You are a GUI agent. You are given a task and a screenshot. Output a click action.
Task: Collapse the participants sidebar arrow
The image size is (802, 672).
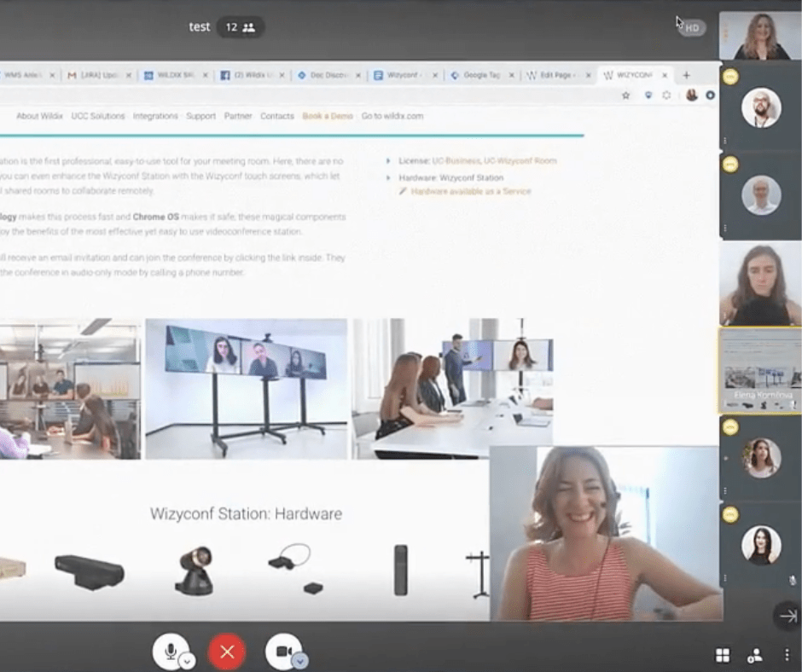point(787,617)
